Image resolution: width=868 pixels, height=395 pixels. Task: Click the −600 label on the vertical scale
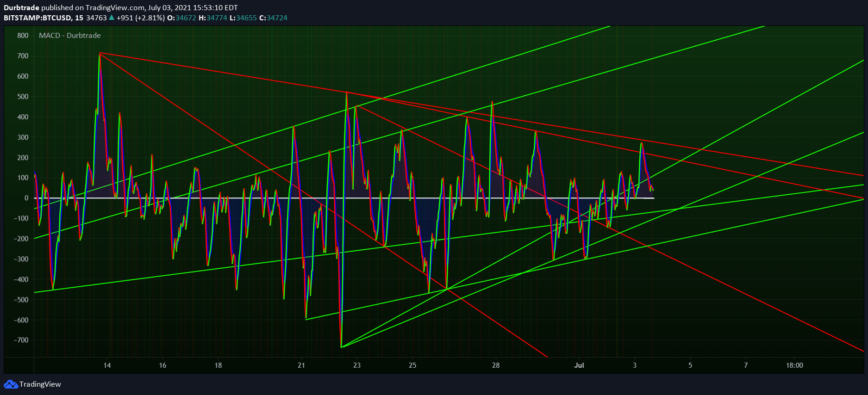[21, 320]
